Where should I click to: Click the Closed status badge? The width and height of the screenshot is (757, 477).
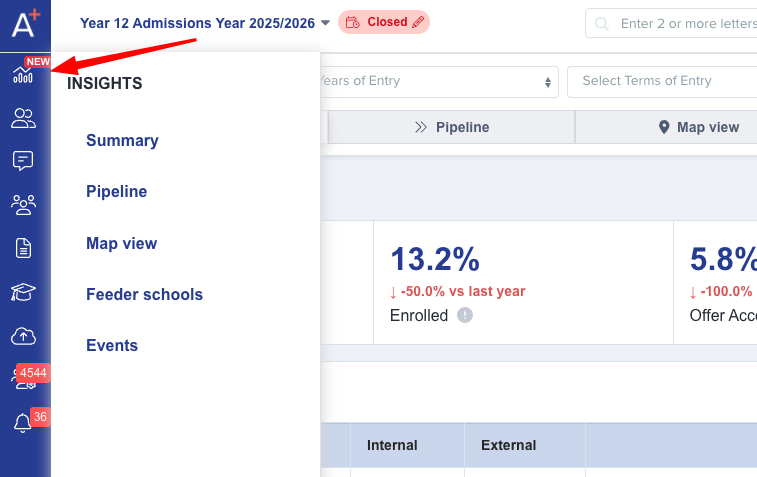click(x=385, y=22)
